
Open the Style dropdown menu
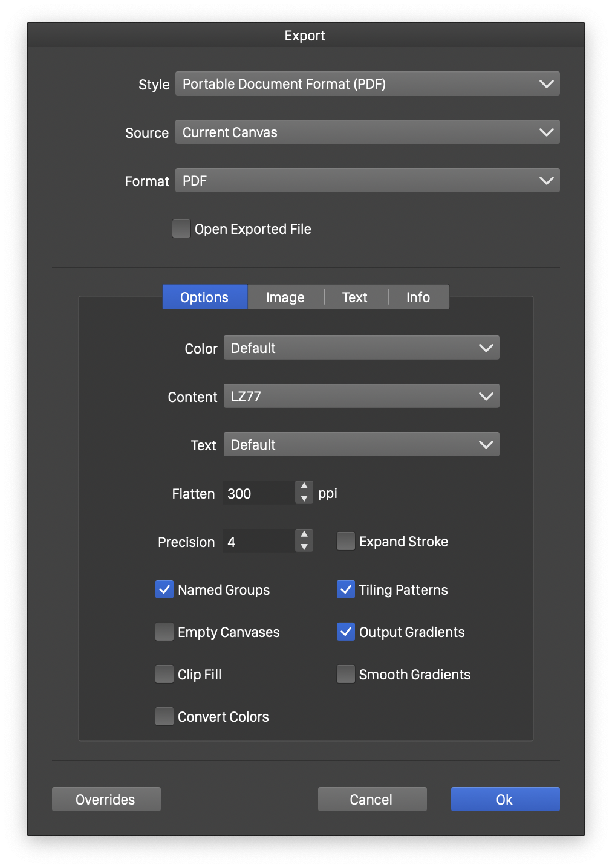pos(367,84)
